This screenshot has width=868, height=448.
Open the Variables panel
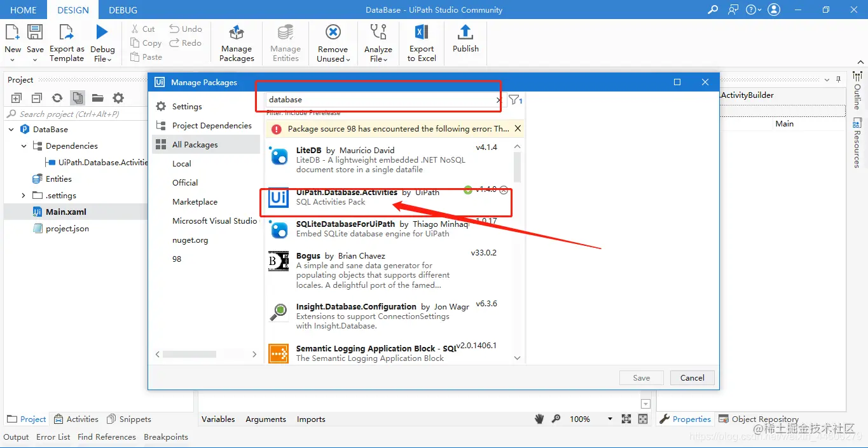(218, 419)
